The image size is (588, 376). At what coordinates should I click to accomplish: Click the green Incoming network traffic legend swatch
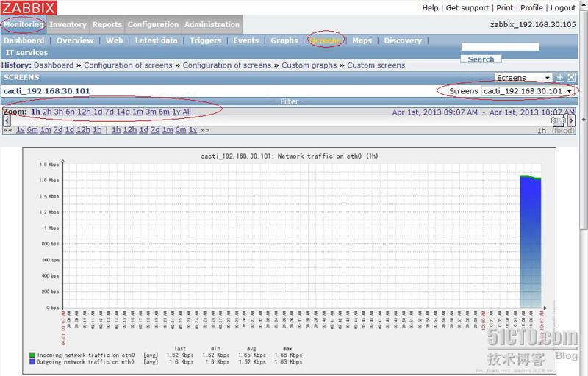click(x=32, y=355)
